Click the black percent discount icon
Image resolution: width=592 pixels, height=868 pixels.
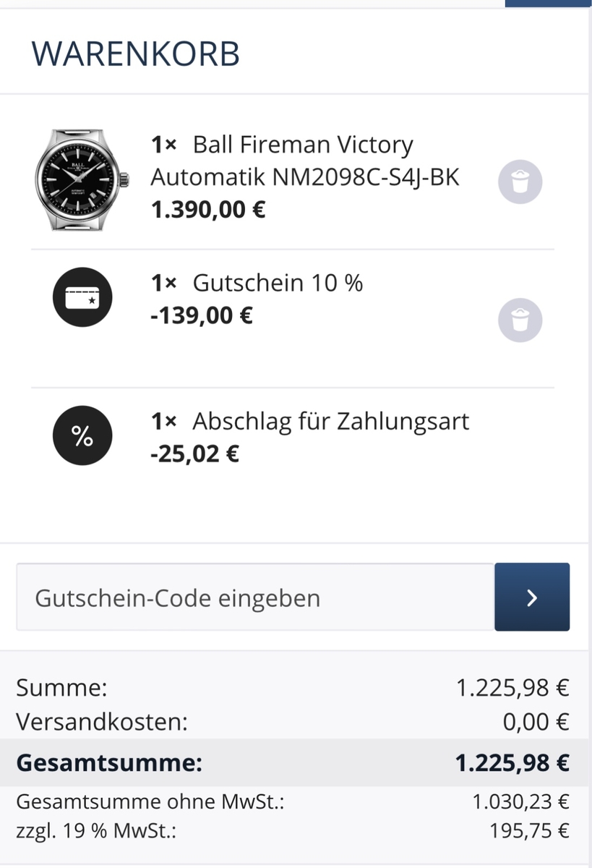[82, 436]
